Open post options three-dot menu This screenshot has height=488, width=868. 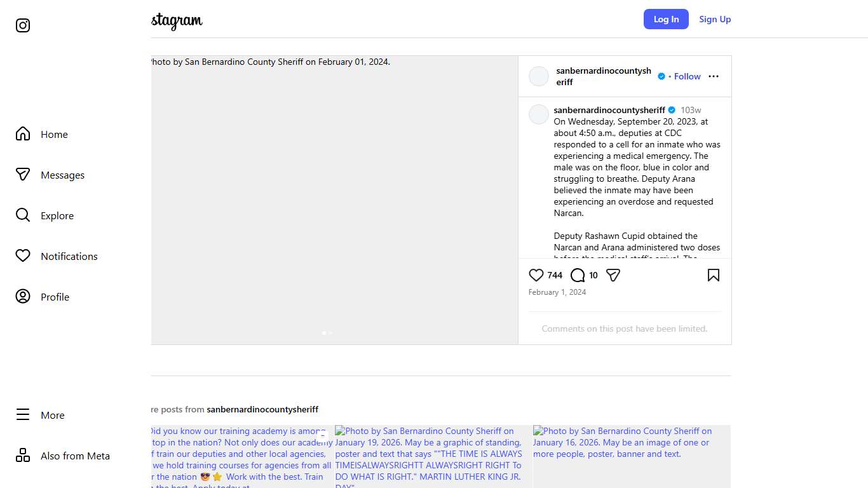[714, 76]
